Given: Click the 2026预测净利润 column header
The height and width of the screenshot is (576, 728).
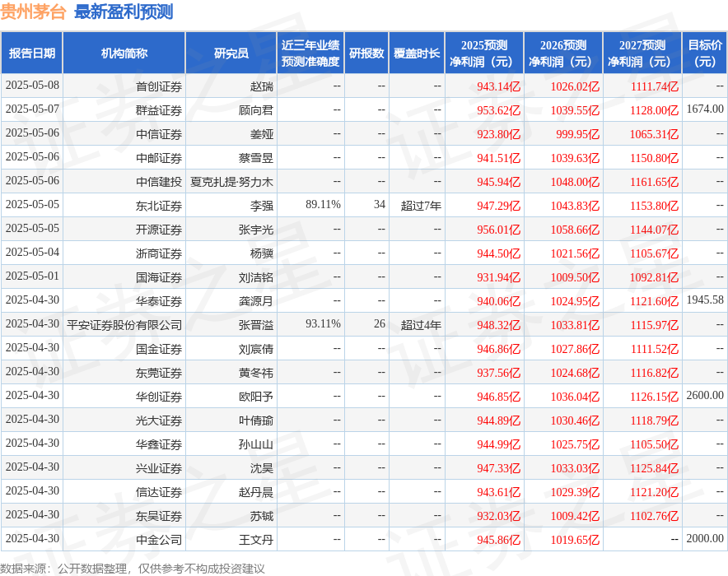Looking at the screenshot, I should [563, 53].
